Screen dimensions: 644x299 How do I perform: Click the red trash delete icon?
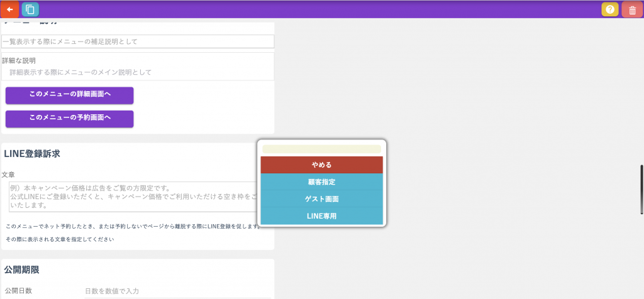631,9
